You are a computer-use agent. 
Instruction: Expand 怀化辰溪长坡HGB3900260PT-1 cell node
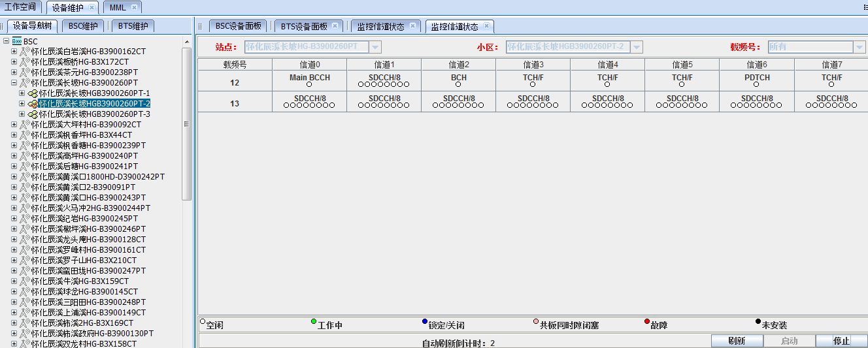tap(22, 93)
